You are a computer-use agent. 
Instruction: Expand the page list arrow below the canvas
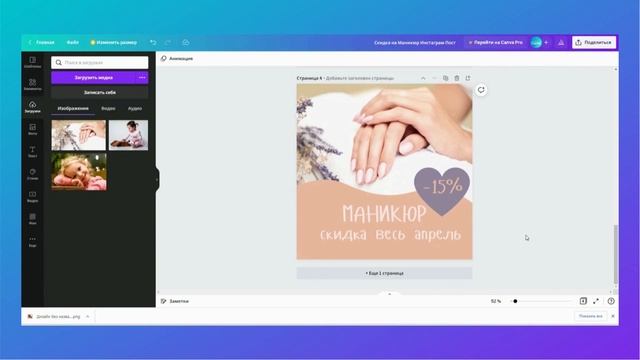(x=389, y=294)
